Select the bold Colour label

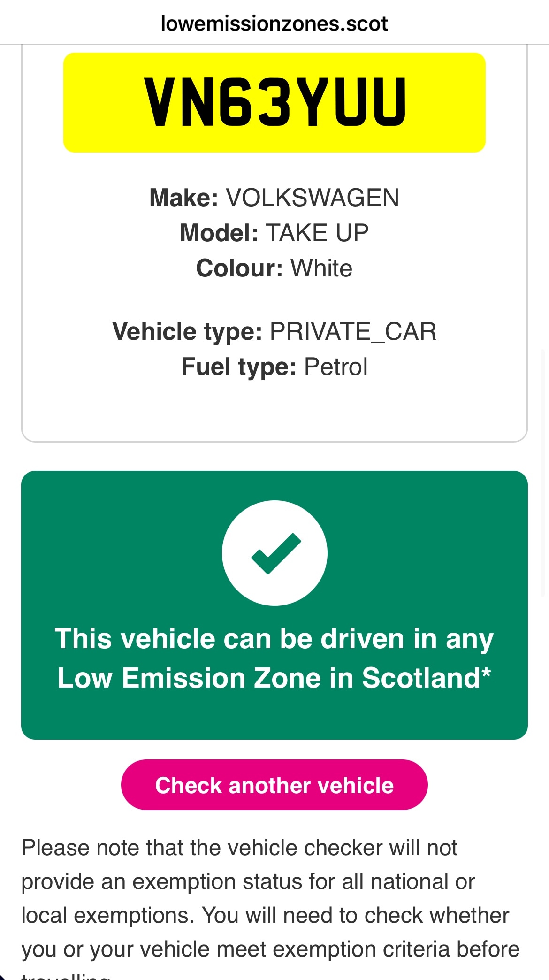[x=239, y=268]
